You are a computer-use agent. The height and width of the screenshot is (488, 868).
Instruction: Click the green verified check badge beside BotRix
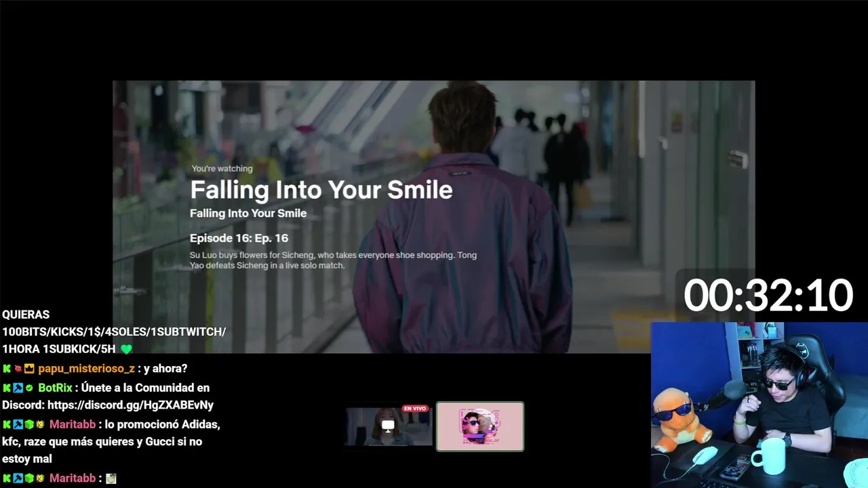[29, 388]
